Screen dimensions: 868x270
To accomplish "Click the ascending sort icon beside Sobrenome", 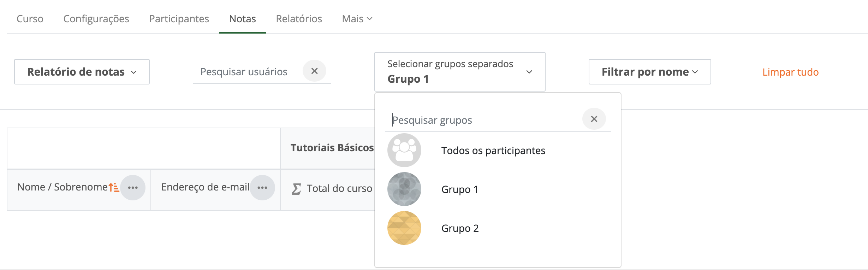I will (x=114, y=187).
